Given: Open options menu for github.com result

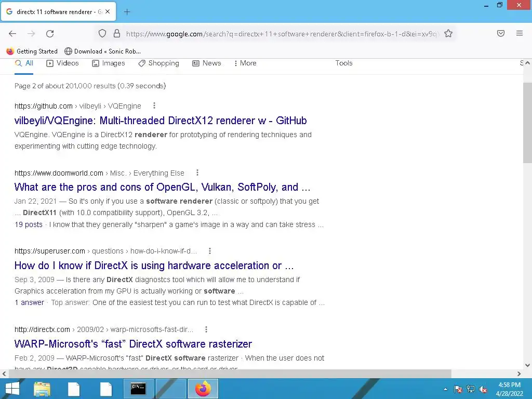Looking at the screenshot, I should click(154, 106).
